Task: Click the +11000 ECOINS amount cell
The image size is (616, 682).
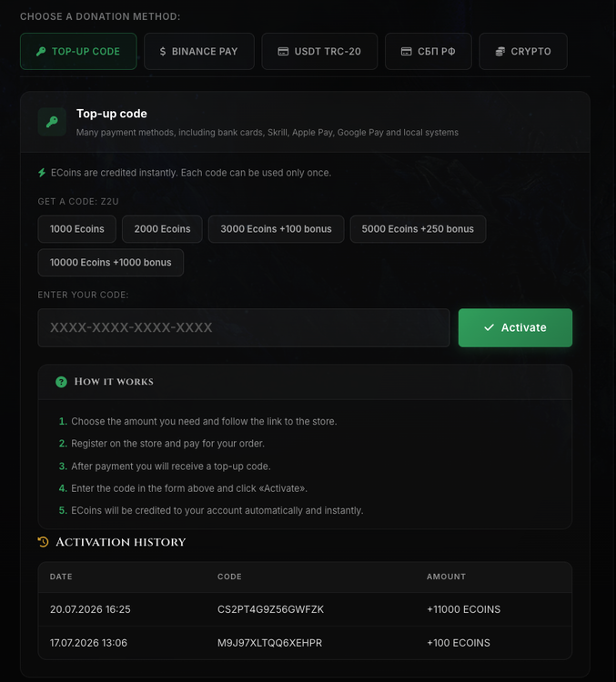Action: [464, 609]
